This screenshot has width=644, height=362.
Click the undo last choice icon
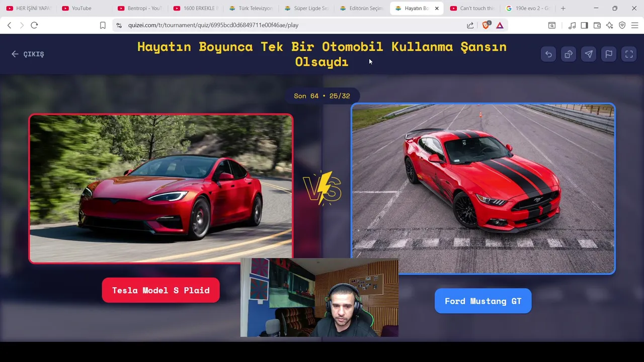548,54
